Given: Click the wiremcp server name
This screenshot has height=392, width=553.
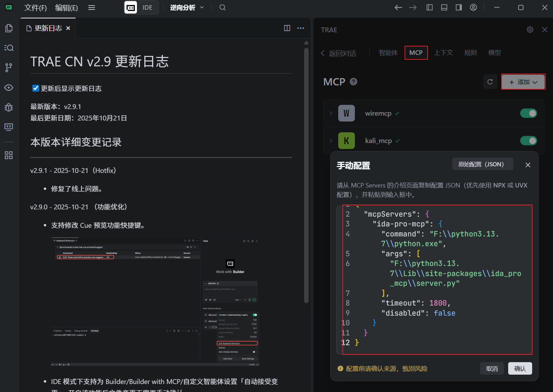Looking at the screenshot, I should click(x=378, y=113).
